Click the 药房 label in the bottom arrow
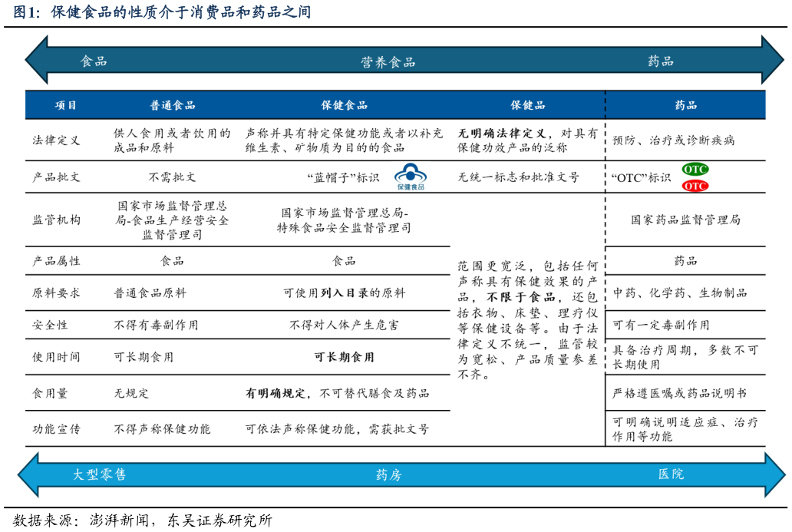Viewport: 792px width, 532px height. 388,475
